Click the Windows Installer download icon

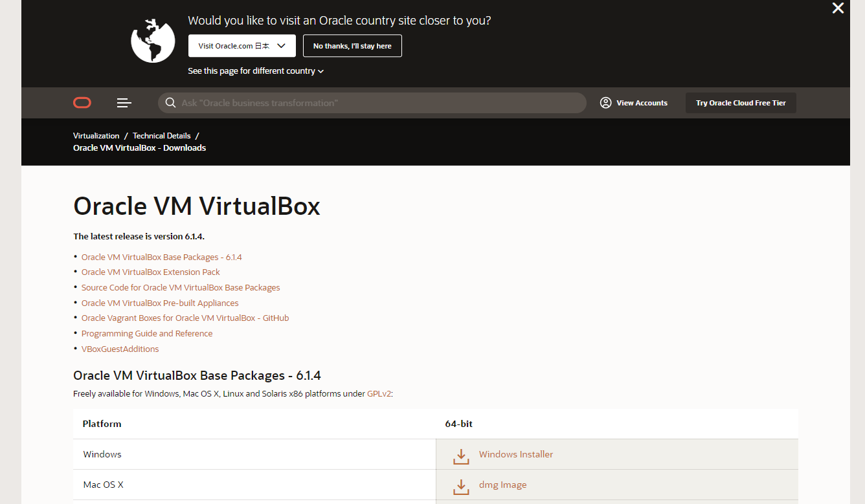461,455
